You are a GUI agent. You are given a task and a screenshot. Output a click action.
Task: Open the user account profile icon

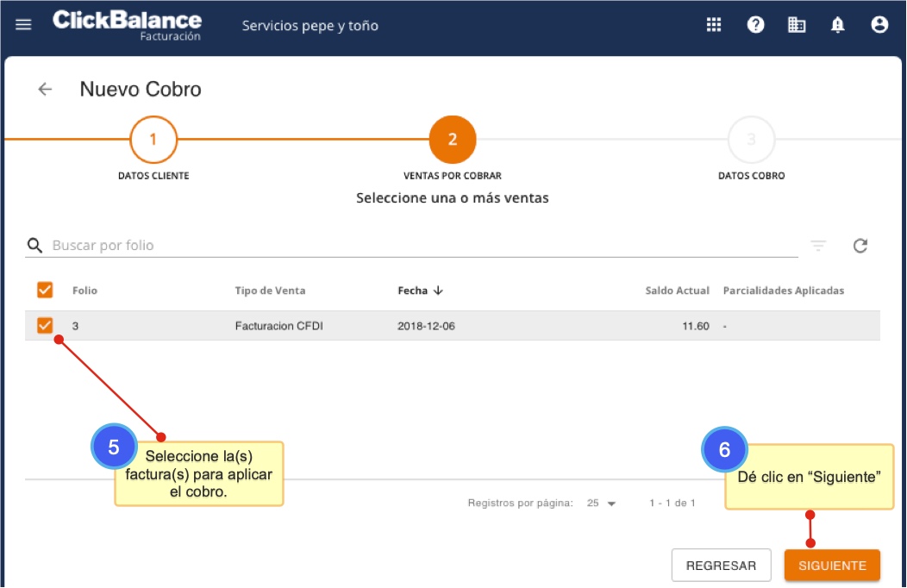click(879, 25)
